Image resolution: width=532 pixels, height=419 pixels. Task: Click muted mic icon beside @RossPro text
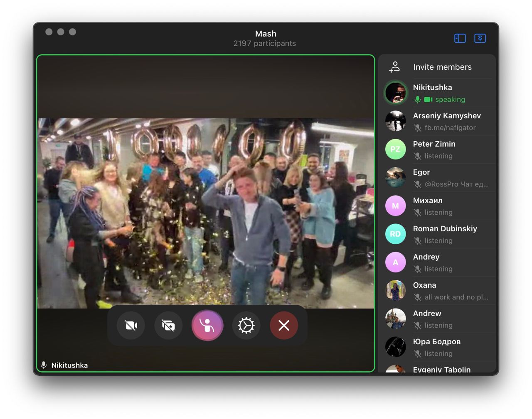click(418, 184)
